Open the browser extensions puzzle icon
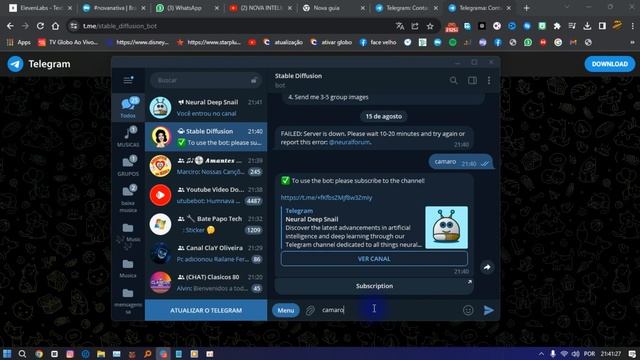 [x=557, y=26]
